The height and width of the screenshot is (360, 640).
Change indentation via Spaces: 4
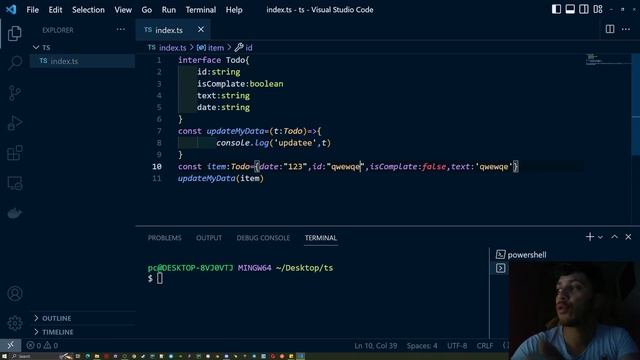(422, 345)
